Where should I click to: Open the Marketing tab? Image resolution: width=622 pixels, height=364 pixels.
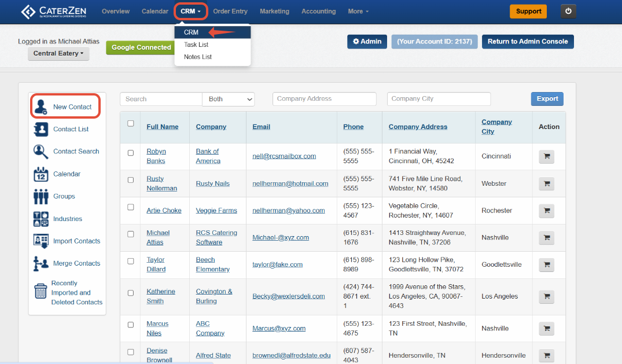pyautogui.click(x=274, y=11)
